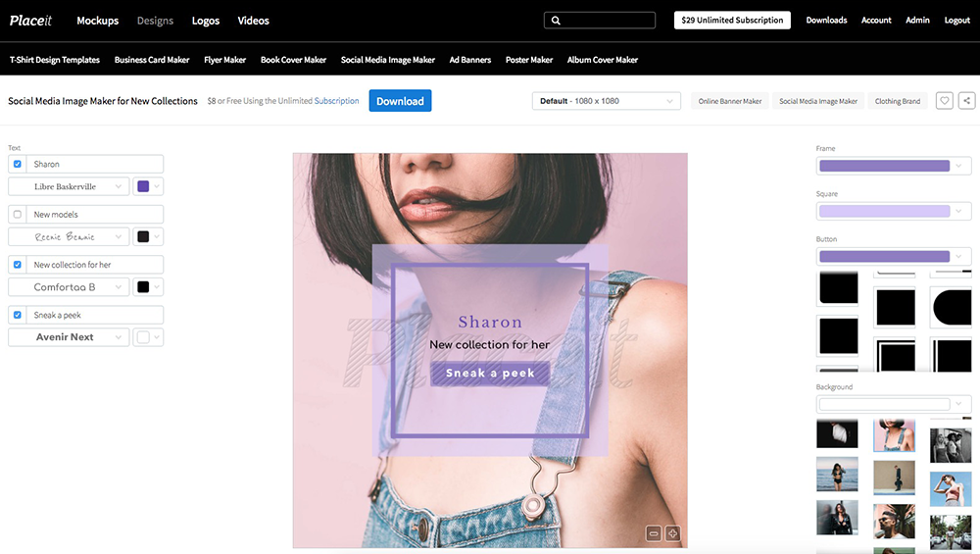Edit the Sharon text field
This screenshot has width=980, height=554.
(x=95, y=164)
